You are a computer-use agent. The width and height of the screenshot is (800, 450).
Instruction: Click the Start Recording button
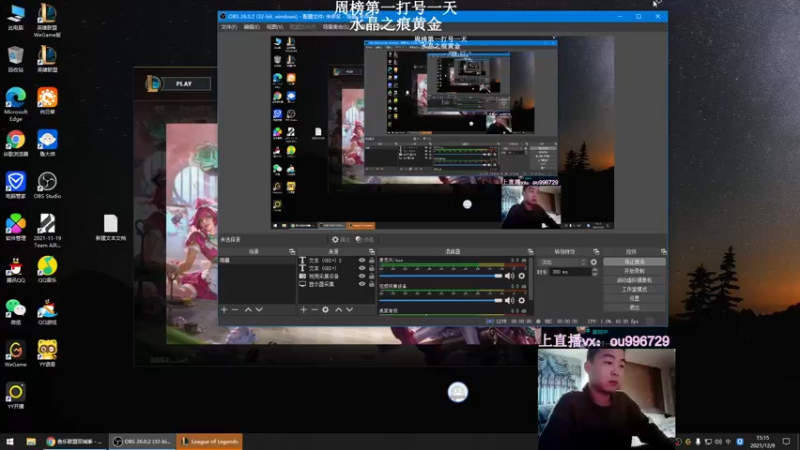(x=634, y=271)
